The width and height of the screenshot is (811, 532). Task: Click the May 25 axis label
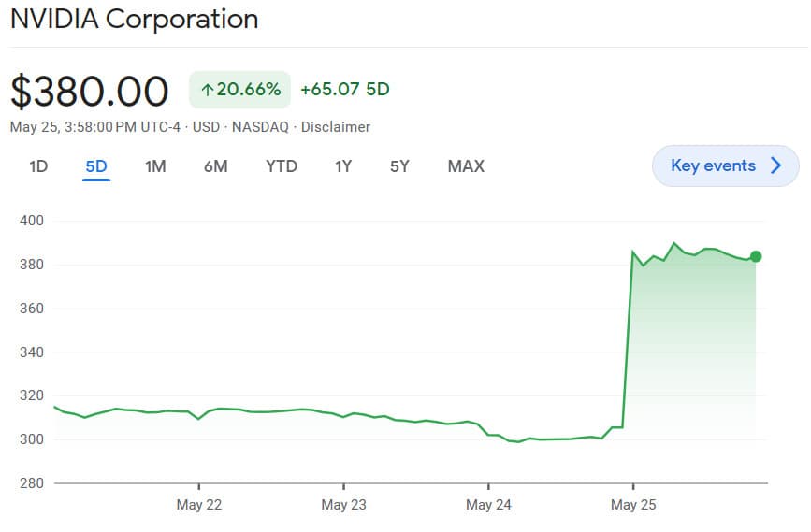pyautogui.click(x=633, y=505)
